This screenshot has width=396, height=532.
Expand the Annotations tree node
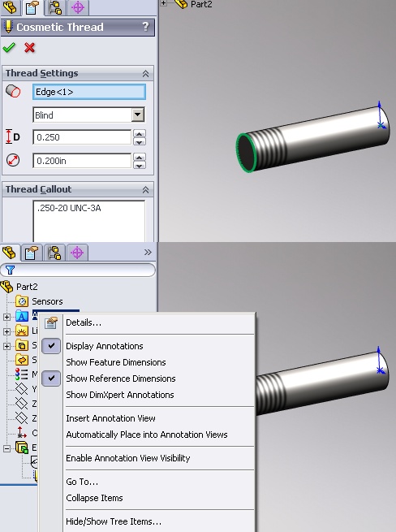tap(6, 317)
